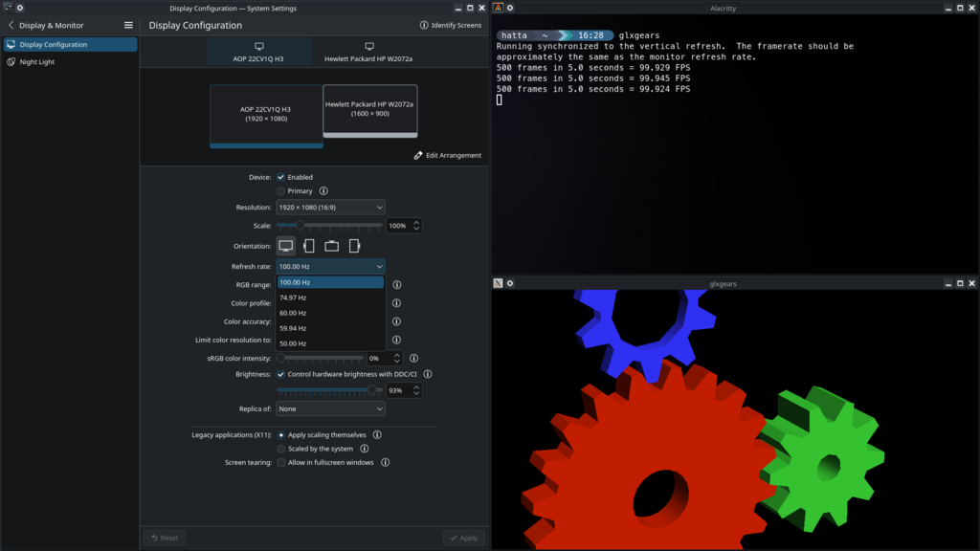The width and height of the screenshot is (980, 551).
Task: Select Scaled by the system radio option
Action: [x=281, y=449]
